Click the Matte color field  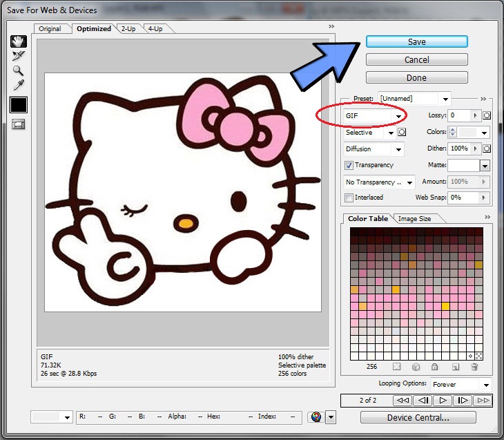click(x=464, y=166)
